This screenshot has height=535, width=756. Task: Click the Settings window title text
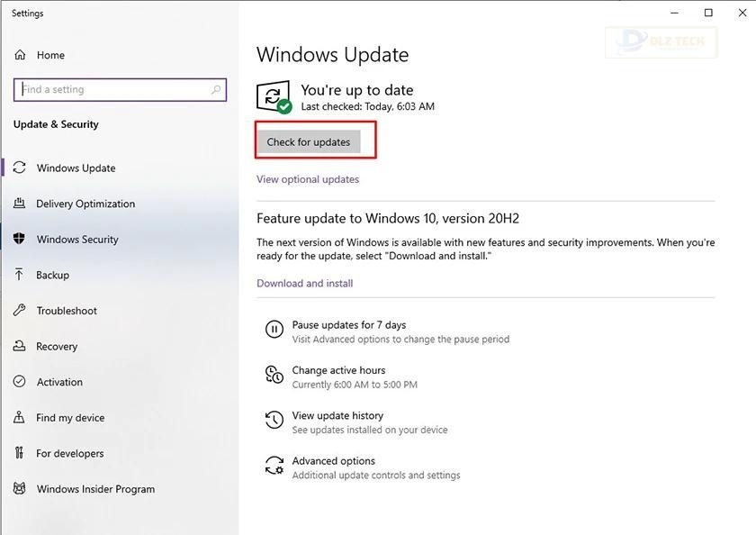click(28, 14)
